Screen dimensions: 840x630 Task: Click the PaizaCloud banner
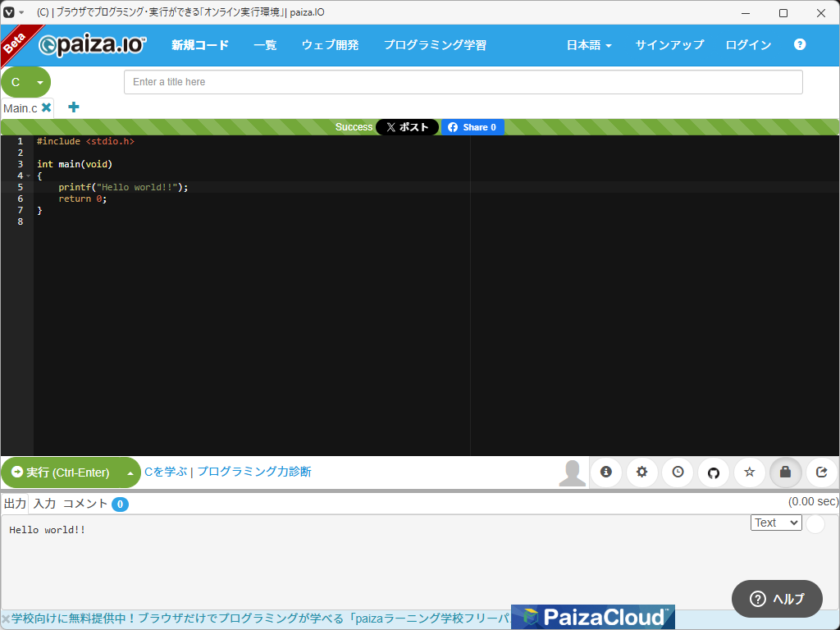coord(592,617)
